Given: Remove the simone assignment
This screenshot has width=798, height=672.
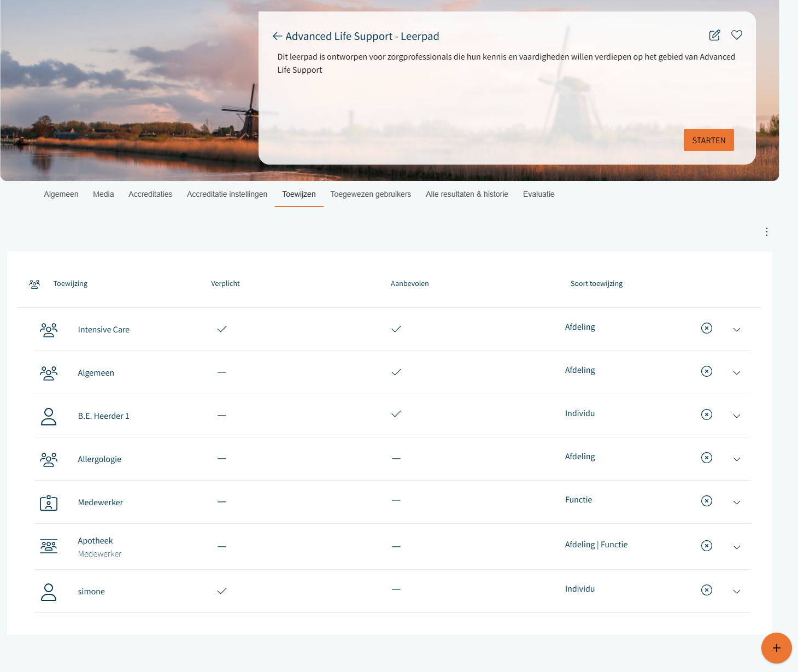Looking at the screenshot, I should click(706, 590).
